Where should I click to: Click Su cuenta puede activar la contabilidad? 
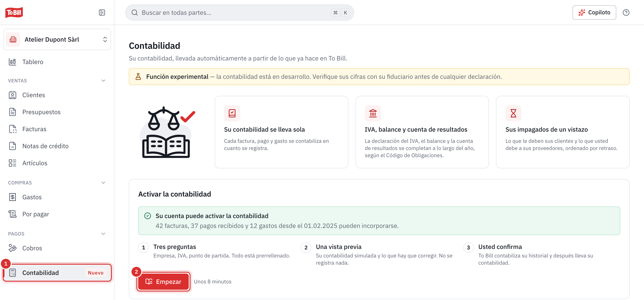click(x=212, y=216)
